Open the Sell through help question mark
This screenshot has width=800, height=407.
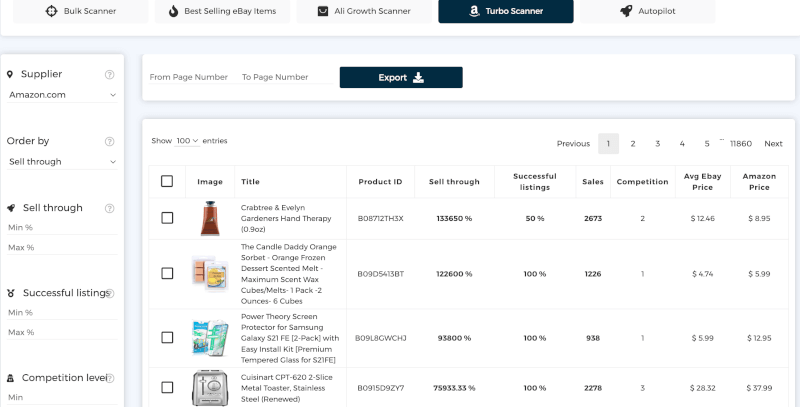pos(109,208)
